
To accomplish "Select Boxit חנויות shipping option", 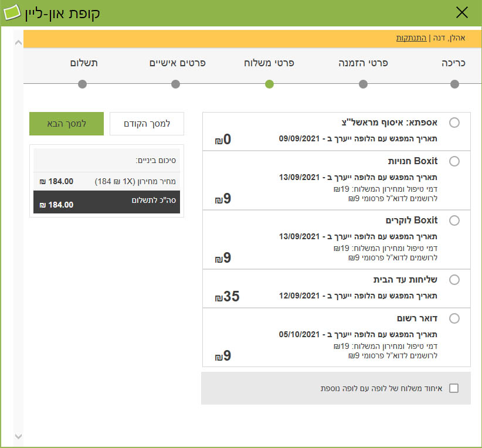I will [454, 161].
